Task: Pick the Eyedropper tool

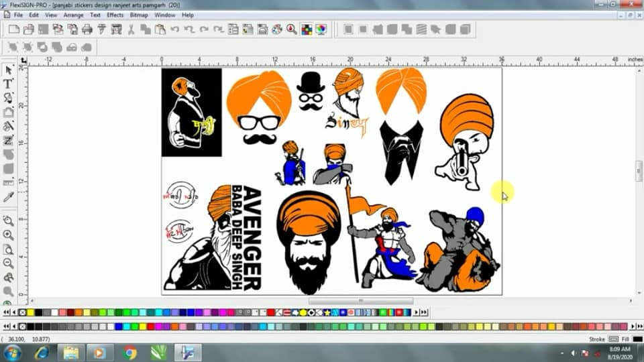Action: click(x=8, y=197)
